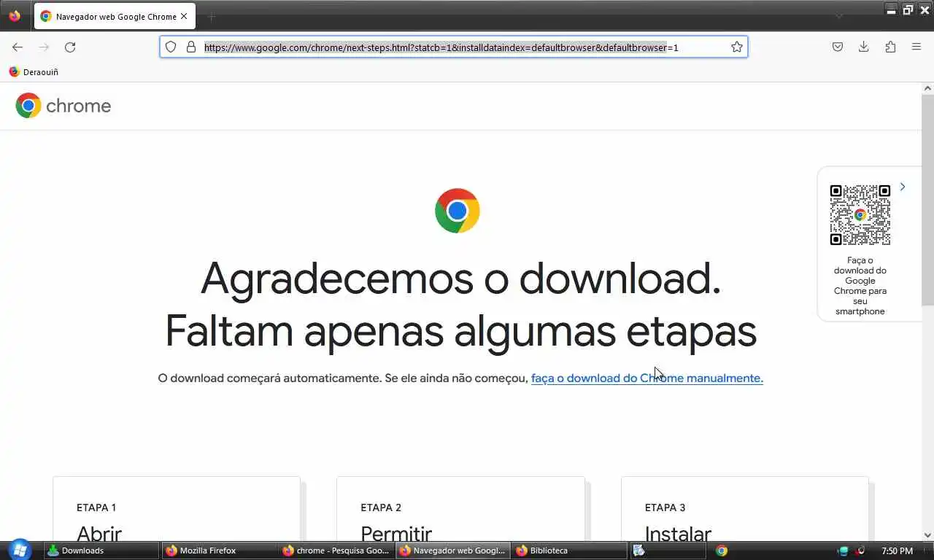
Task: Save page to Pocket
Action: (x=838, y=47)
